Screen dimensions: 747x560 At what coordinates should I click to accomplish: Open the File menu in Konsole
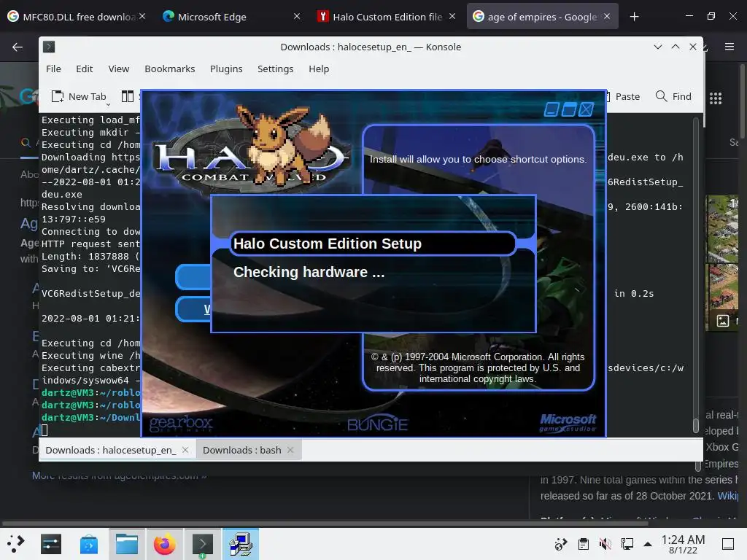point(53,69)
